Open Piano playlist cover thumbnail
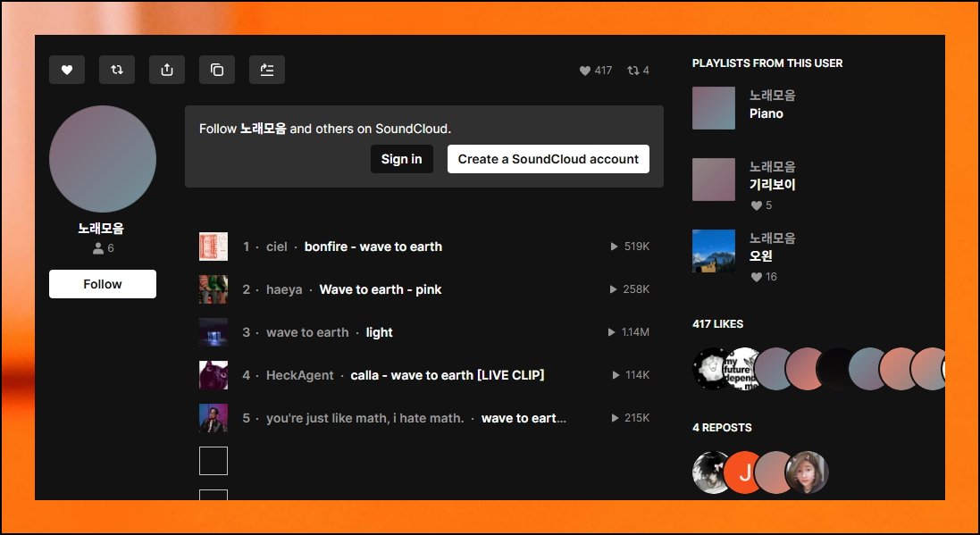The height and width of the screenshot is (535, 980). (x=714, y=108)
